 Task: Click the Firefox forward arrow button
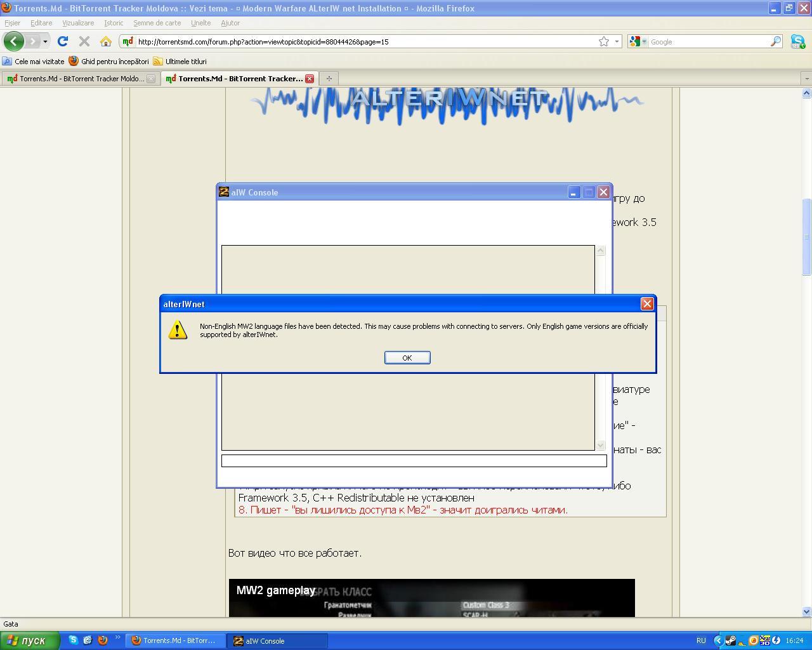pyautogui.click(x=32, y=41)
